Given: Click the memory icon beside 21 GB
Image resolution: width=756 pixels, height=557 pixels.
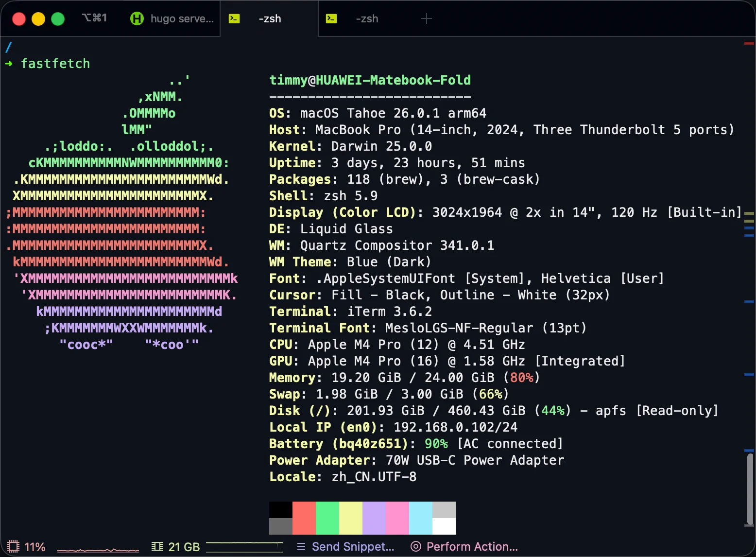Looking at the screenshot, I should click(157, 547).
